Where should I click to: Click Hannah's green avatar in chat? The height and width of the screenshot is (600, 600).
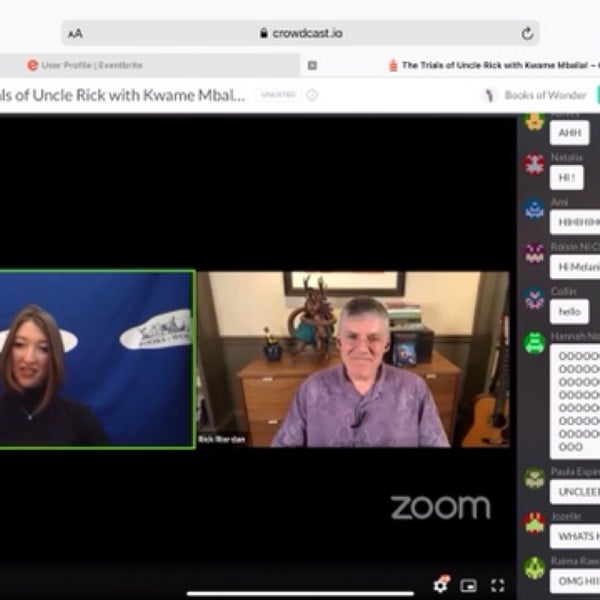tap(535, 343)
